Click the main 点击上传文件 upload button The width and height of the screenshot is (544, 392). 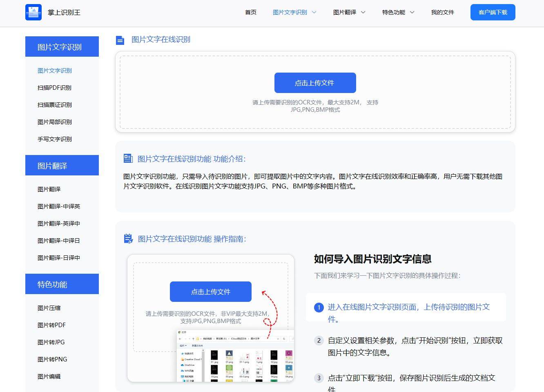coord(315,83)
